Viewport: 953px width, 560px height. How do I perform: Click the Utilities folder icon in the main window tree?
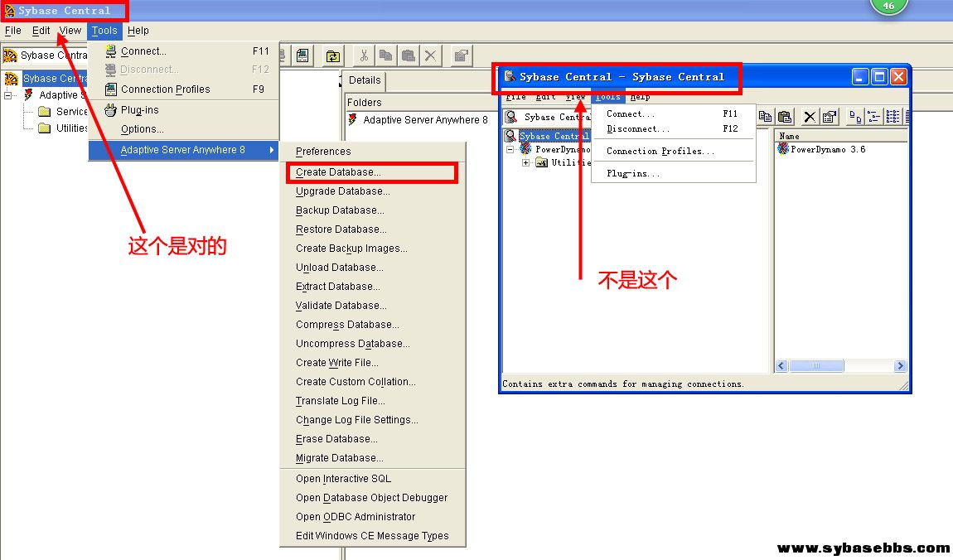point(45,128)
